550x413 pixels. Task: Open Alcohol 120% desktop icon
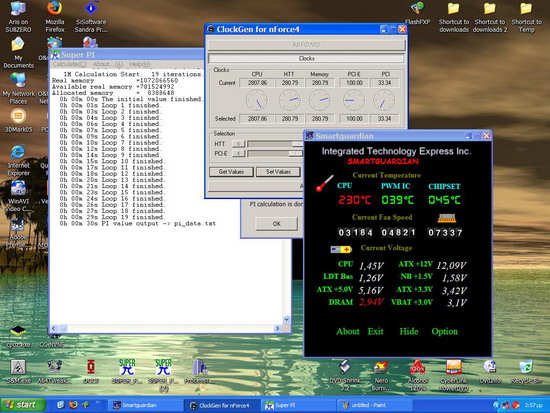click(x=417, y=375)
